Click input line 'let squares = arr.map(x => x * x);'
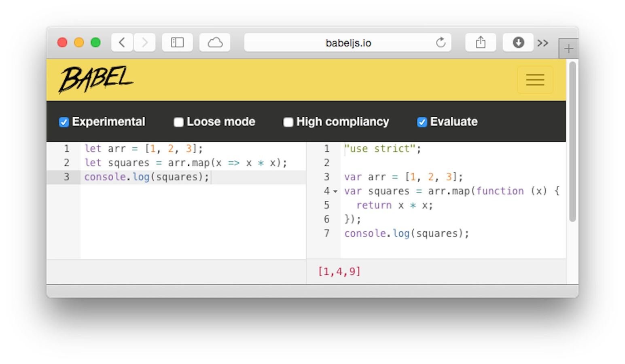The width and height of the screenshot is (625, 364). pos(186,163)
